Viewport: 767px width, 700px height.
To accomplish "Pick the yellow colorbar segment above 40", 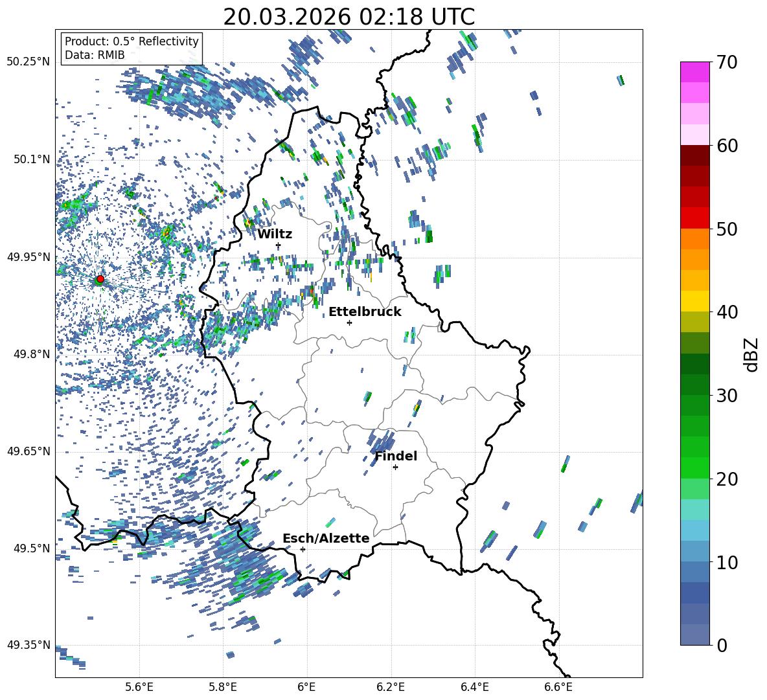I will coord(694,301).
